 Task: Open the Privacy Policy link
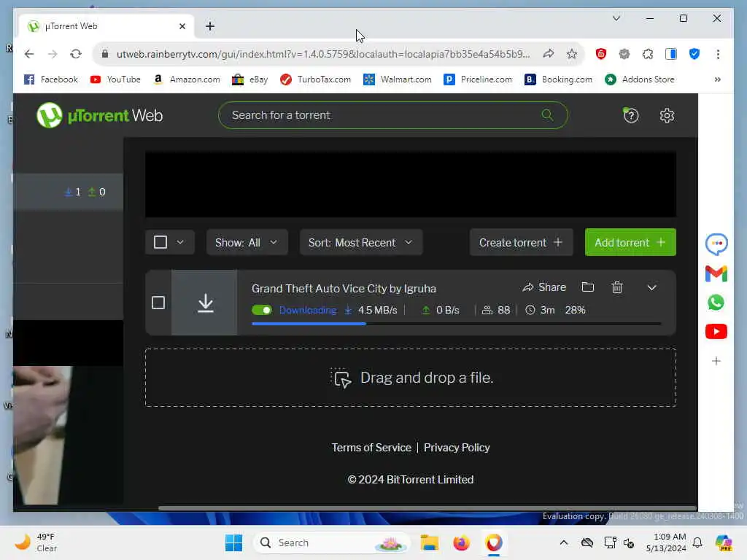457,448
